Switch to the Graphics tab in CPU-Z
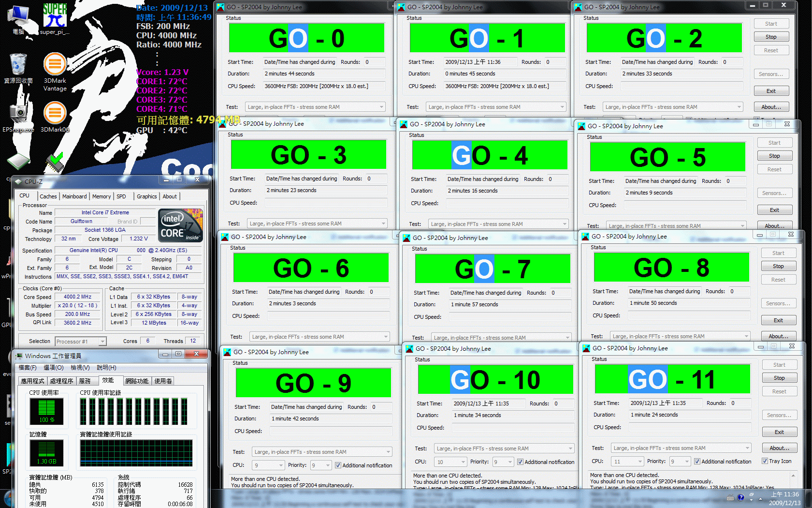This screenshot has width=812, height=508. (146, 196)
